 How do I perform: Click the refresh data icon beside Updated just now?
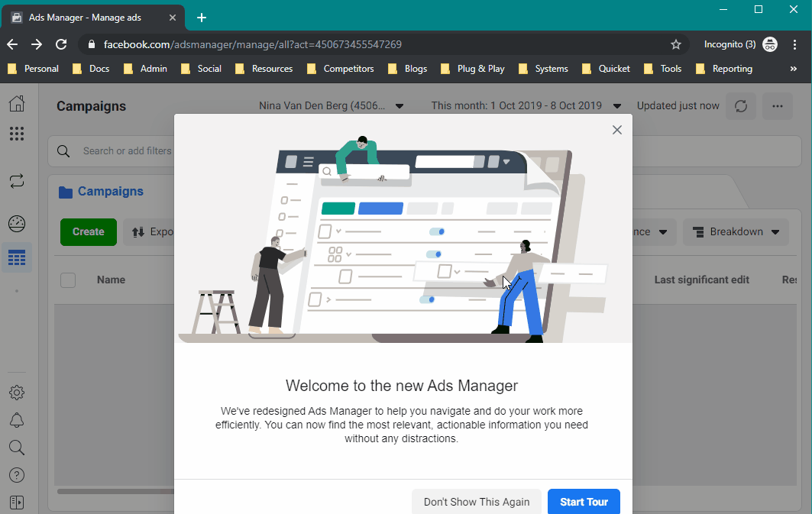click(740, 106)
